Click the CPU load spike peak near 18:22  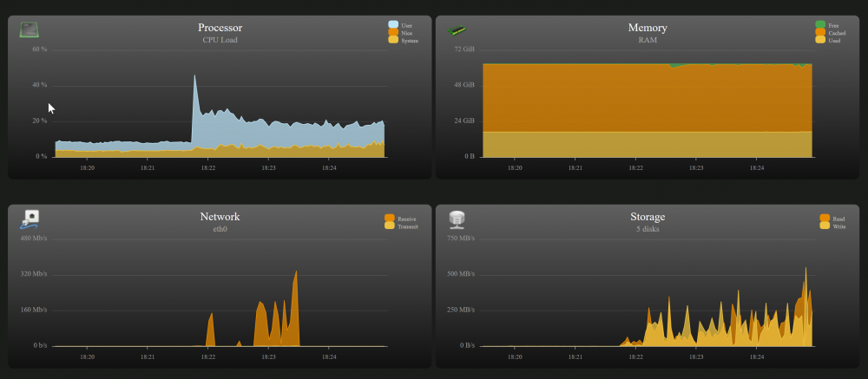pyautogui.click(x=194, y=75)
